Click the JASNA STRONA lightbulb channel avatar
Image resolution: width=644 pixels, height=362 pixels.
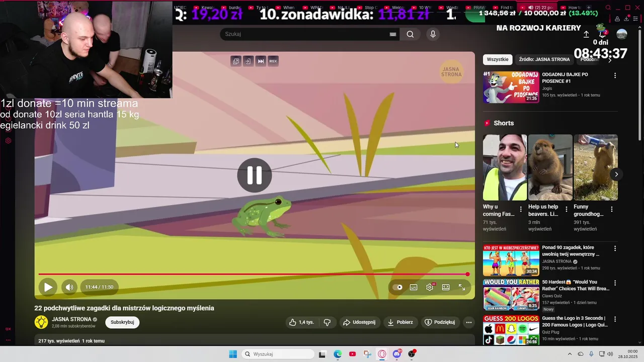[x=41, y=322]
